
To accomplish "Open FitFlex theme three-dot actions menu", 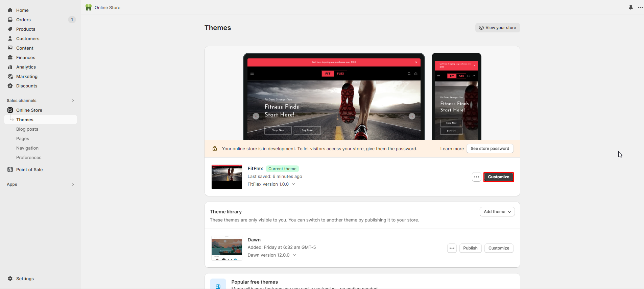I will (x=477, y=177).
